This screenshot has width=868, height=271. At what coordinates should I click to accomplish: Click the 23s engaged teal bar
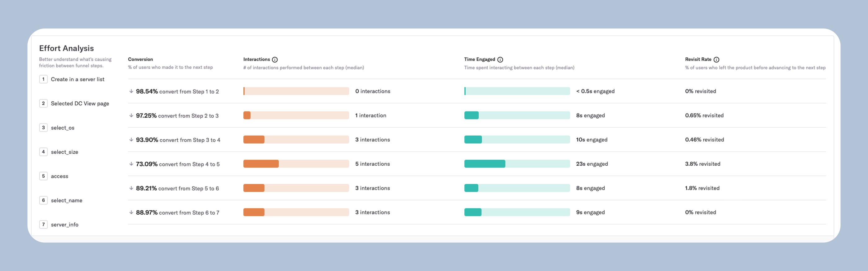(485, 164)
